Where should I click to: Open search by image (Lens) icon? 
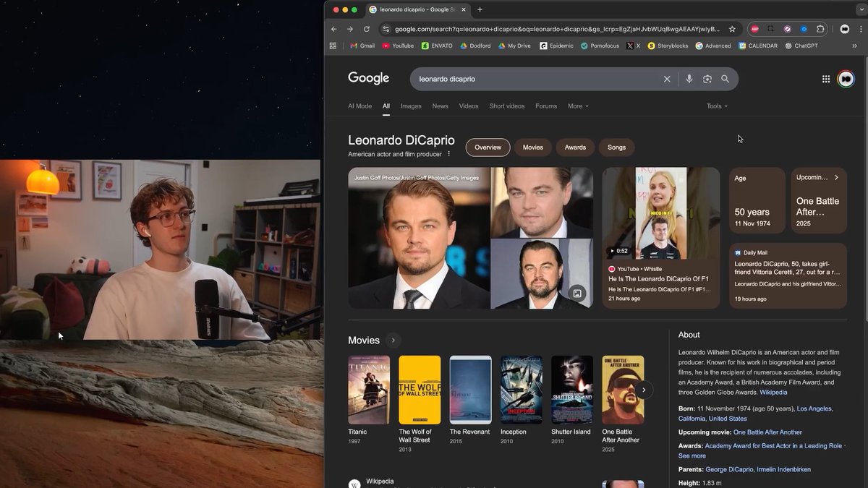coord(707,79)
